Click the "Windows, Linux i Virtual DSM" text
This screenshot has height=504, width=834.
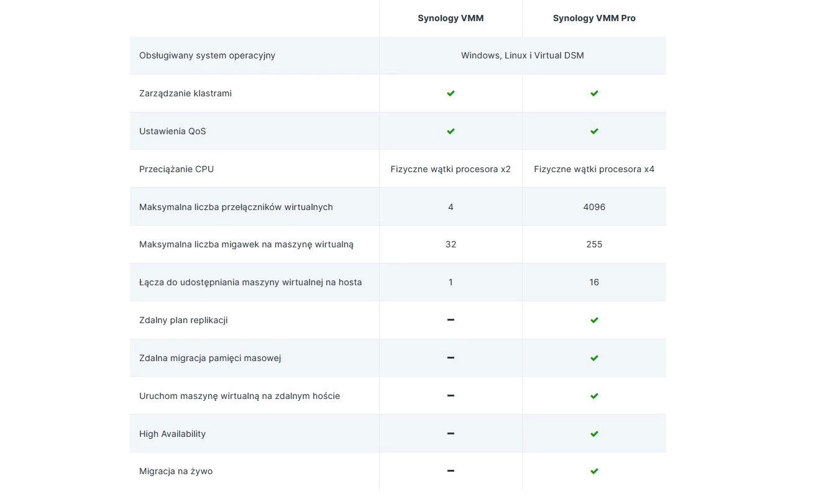(522, 55)
